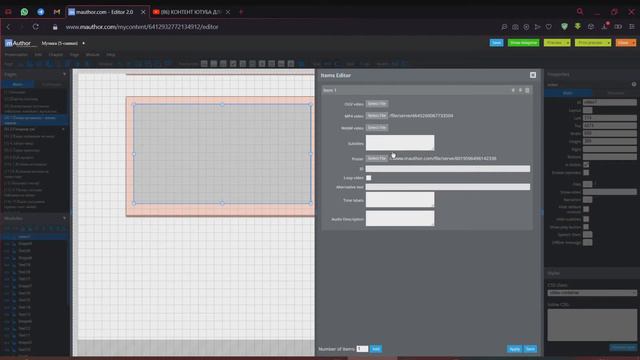Image resolution: width=640 pixels, height=360 pixels.
Task: Select File for MP4 video
Action: click(377, 116)
